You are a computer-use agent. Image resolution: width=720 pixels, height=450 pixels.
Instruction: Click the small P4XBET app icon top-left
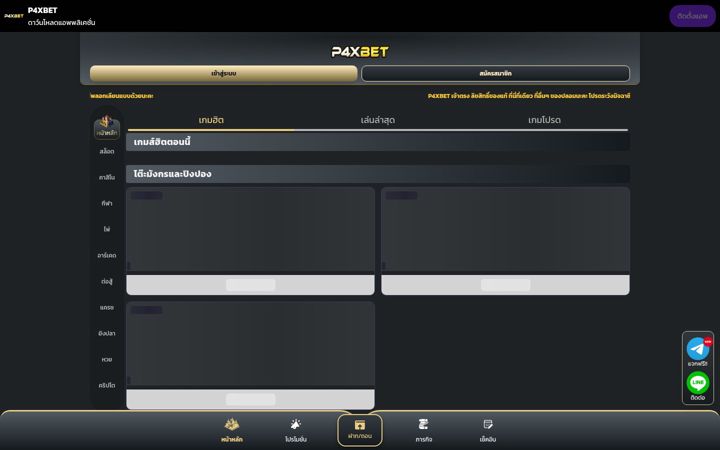14,16
